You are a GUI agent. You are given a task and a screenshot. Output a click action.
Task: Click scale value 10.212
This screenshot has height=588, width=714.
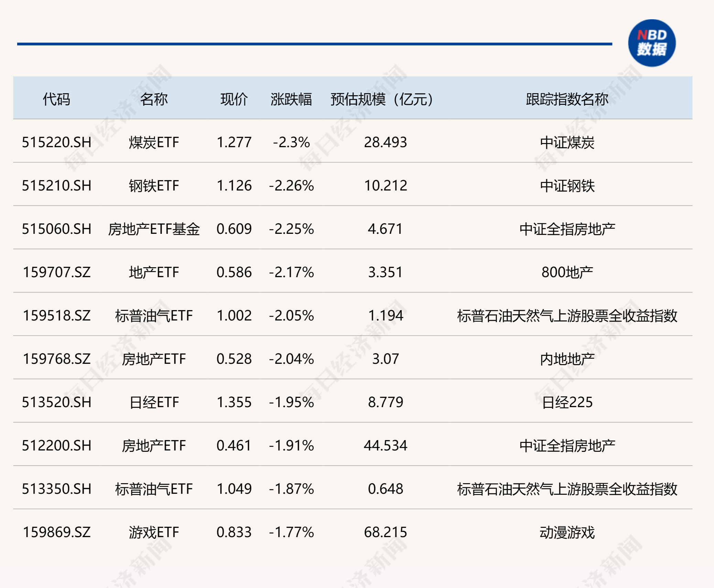[x=386, y=186]
